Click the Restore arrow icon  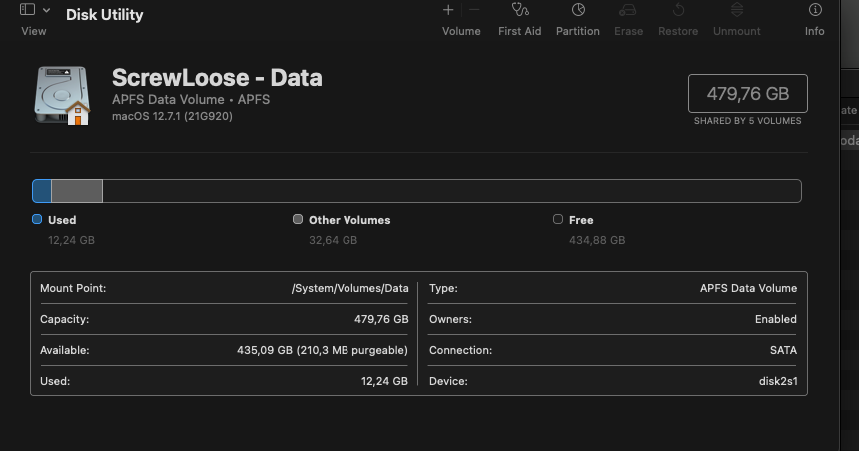pyautogui.click(x=678, y=10)
